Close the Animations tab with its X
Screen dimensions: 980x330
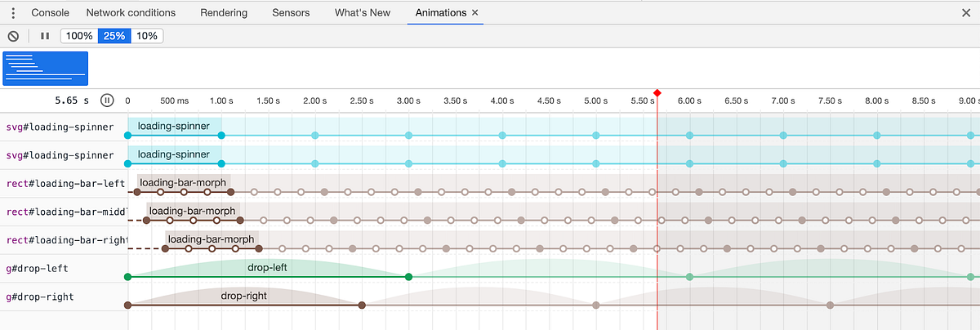(x=475, y=13)
